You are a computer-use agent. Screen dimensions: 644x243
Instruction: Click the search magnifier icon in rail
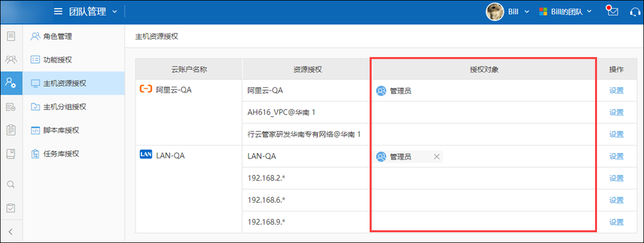(11, 184)
